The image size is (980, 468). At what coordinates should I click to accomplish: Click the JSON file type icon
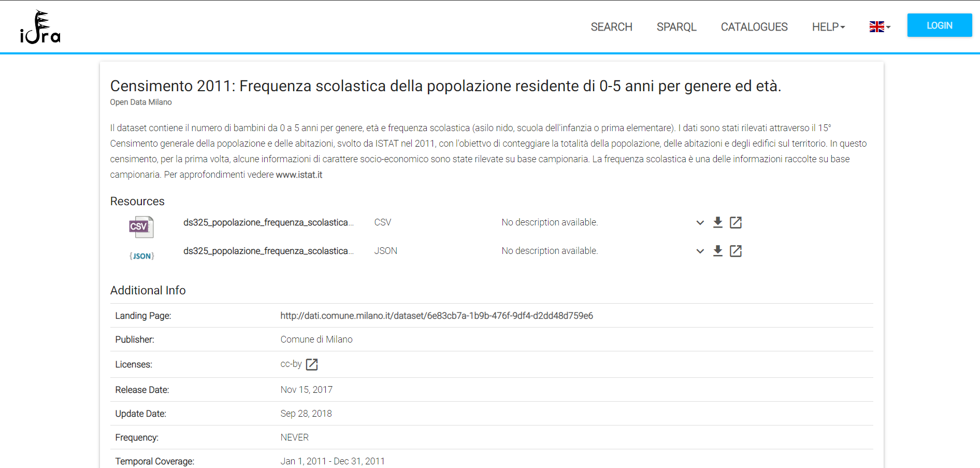(141, 256)
